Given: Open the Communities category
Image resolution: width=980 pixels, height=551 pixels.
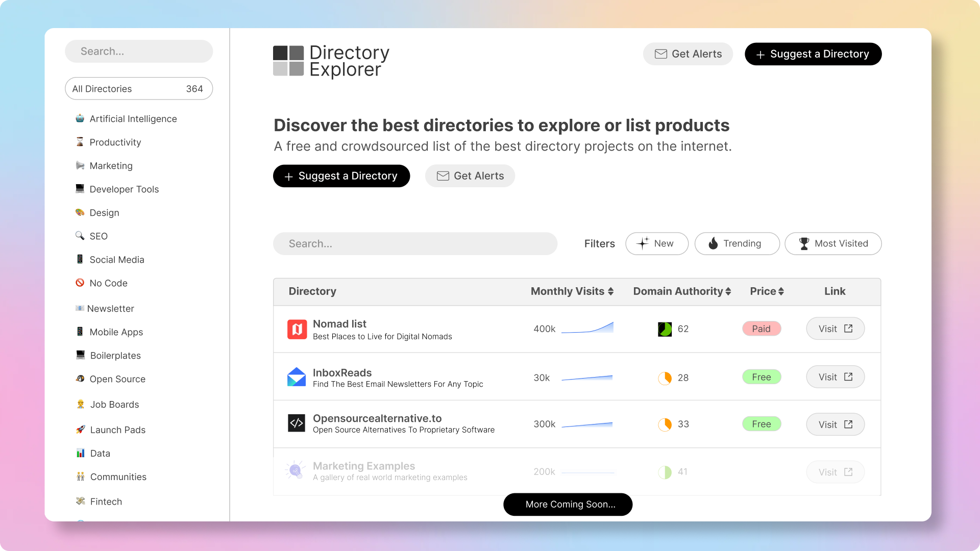Looking at the screenshot, I should pos(118,477).
